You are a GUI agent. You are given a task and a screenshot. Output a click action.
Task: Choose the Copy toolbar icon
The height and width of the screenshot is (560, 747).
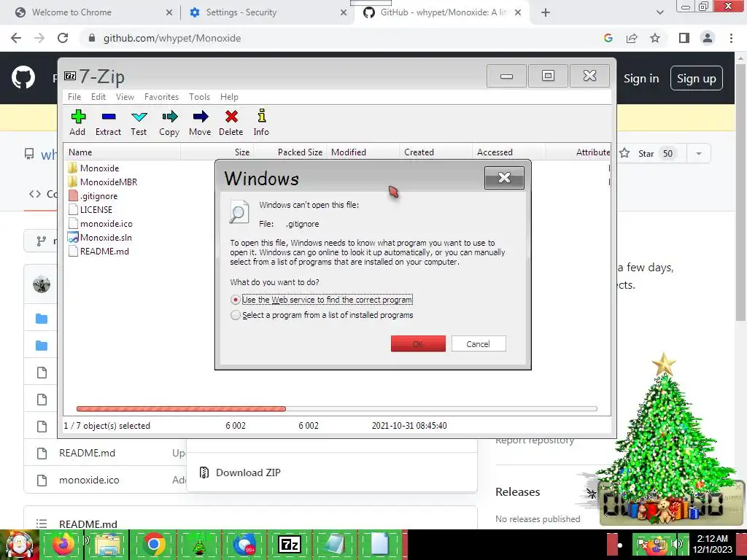point(169,122)
